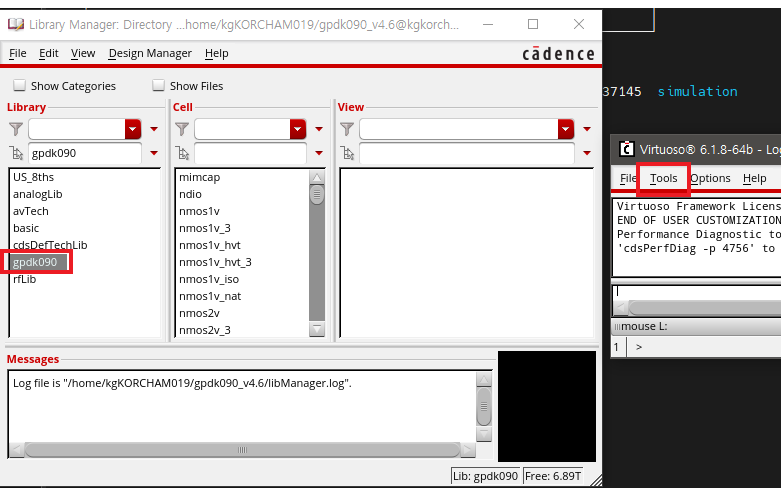Expand the Library filter options arrow
781x499 pixels.
(154, 129)
